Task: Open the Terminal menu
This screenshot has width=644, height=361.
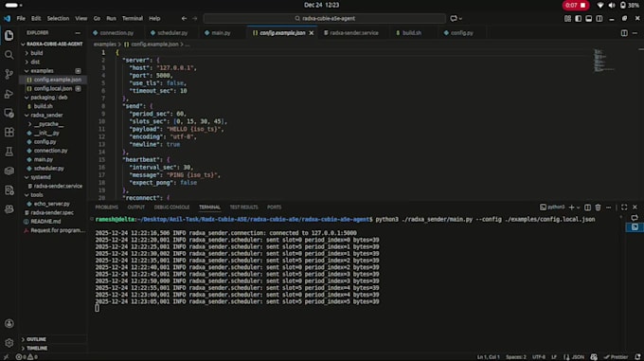Action: 133,19
